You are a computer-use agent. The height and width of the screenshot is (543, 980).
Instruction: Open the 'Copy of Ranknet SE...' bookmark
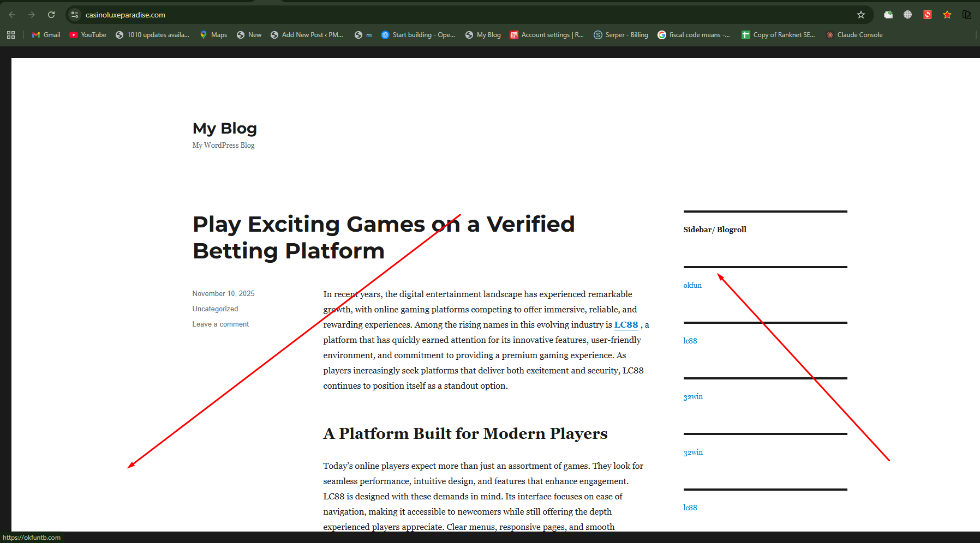pos(778,35)
